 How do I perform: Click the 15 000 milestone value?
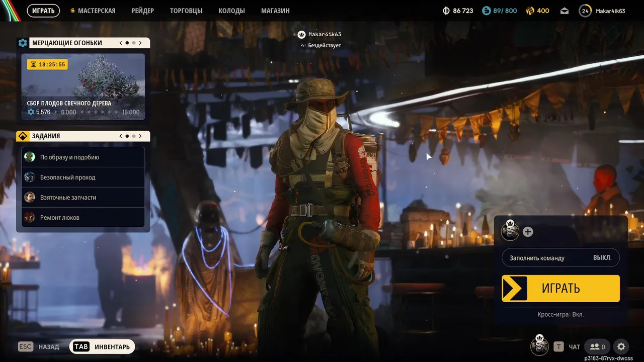pyautogui.click(x=131, y=112)
